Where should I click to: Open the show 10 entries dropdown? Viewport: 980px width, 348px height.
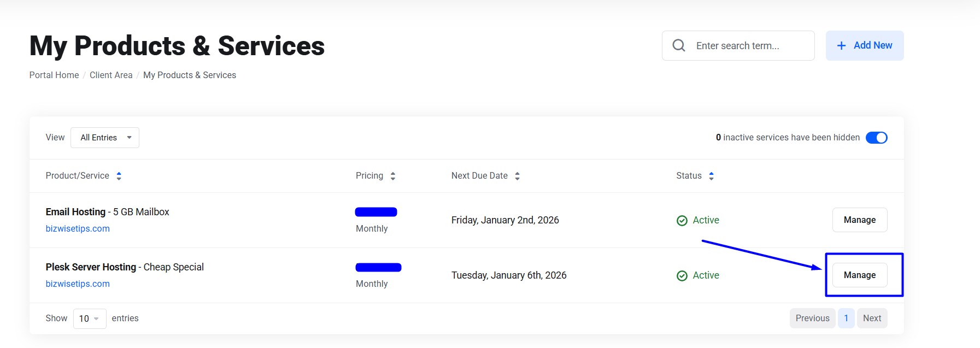point(90,318)
